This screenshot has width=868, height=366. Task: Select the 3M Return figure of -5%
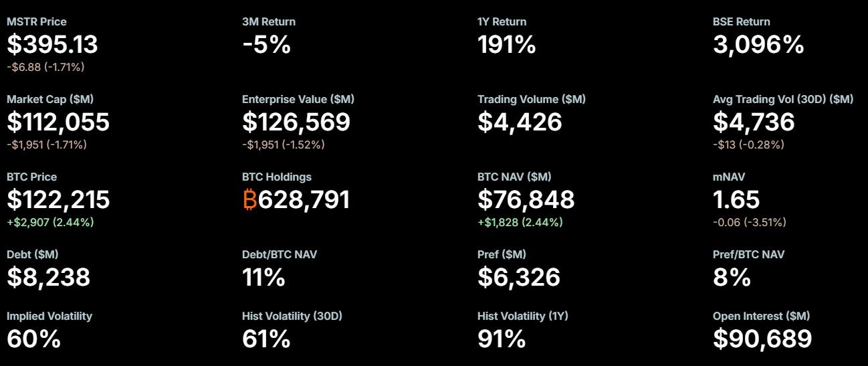[x=266, y=45]
